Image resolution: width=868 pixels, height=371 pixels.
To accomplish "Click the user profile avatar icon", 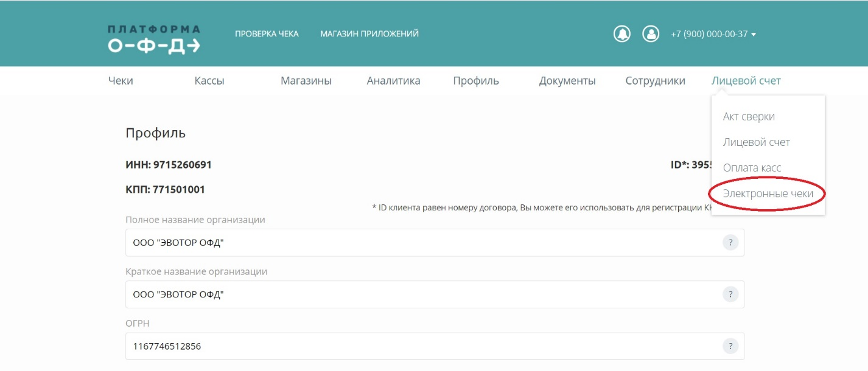I will click(x=651, y=34).
